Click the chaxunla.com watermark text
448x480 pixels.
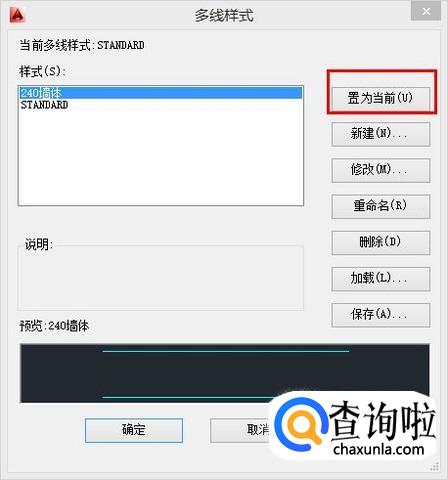379,450
